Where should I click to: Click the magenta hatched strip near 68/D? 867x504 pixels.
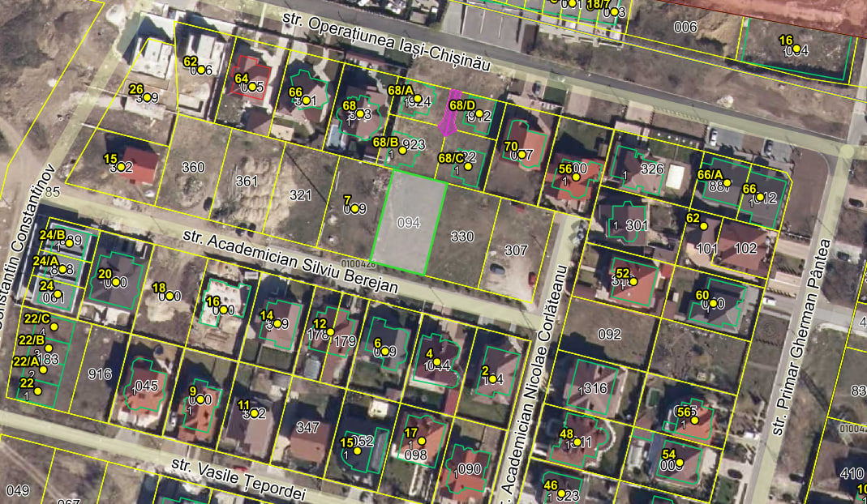click(449, 113)
